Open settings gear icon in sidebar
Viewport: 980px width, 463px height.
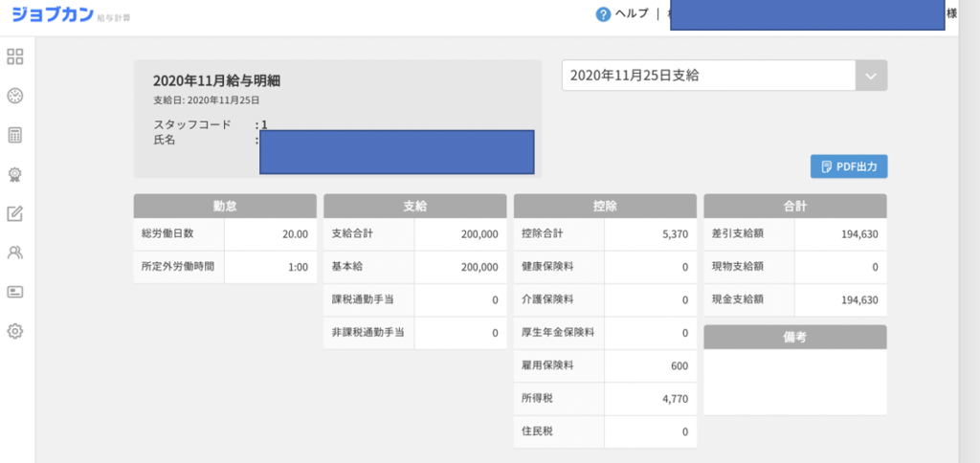click(x=15, y=331)
